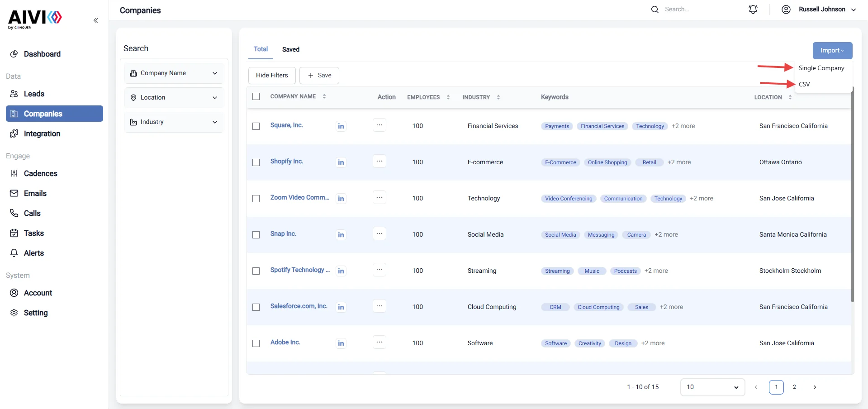This screenshot has width=868, height=409.
Task: Open Tasks in sidebar
Action: (x=54, y=233)
